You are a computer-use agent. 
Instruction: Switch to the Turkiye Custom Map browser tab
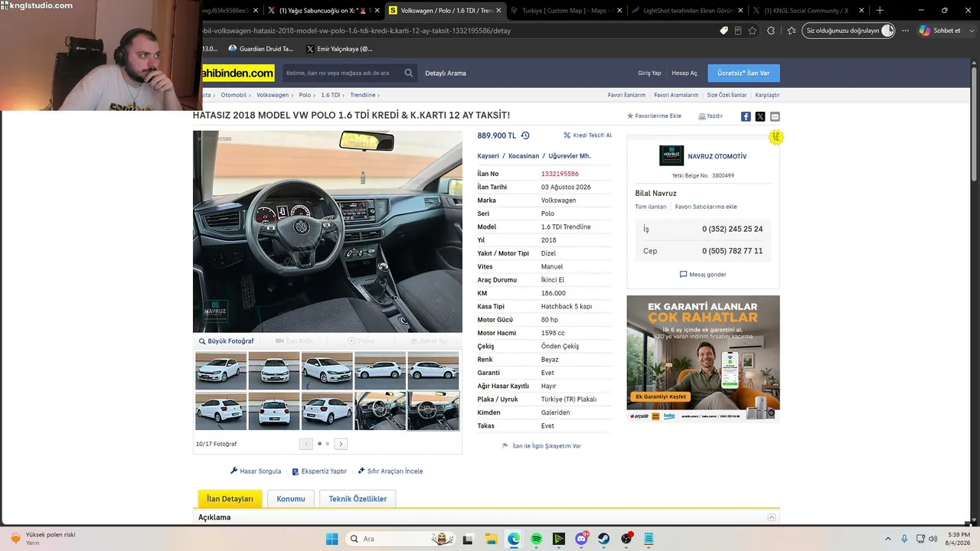click(x=565, y=11)
